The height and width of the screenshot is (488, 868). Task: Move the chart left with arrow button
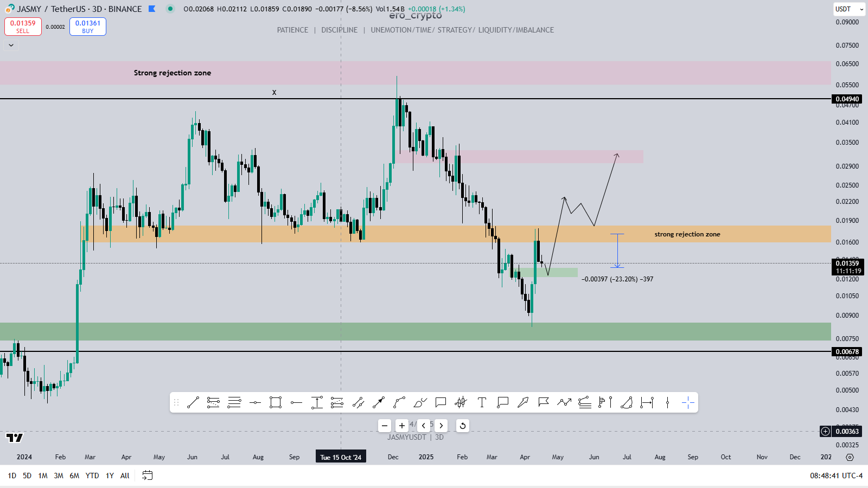pyautogui.click(x=424, y=426)
